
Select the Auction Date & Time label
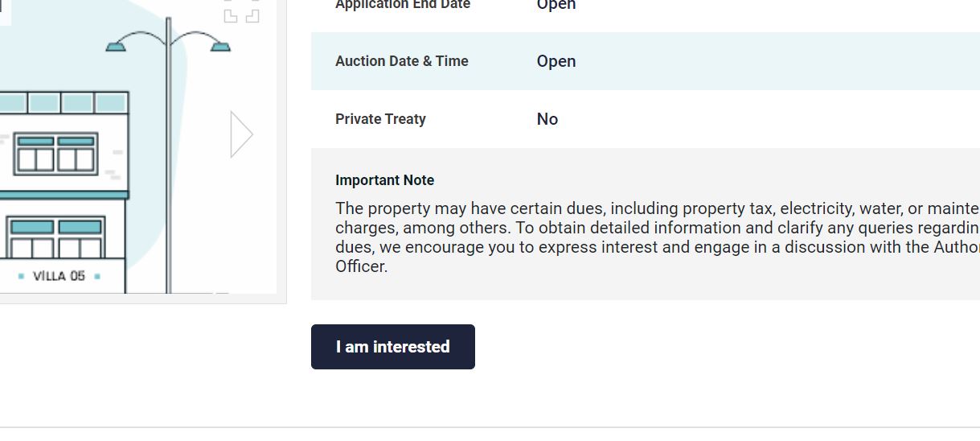tap(402, 61)
